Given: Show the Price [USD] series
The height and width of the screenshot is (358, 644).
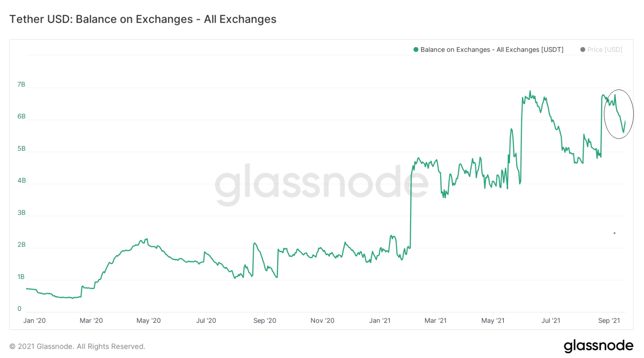Looking at the screenshot, I should click(605, 49).
